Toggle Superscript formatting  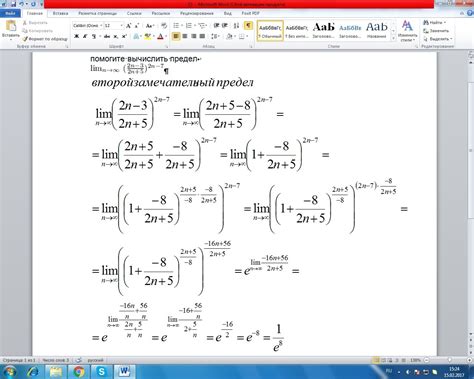(124, 36)
